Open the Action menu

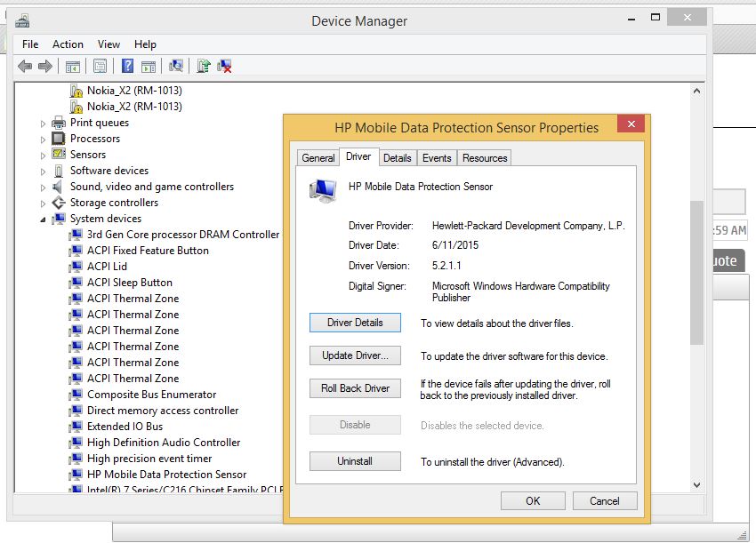tap(68, 44)
